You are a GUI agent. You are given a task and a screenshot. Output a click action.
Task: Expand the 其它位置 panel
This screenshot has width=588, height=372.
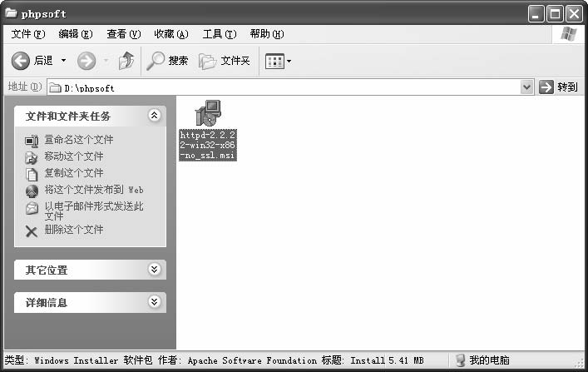[x=154, y=269]
